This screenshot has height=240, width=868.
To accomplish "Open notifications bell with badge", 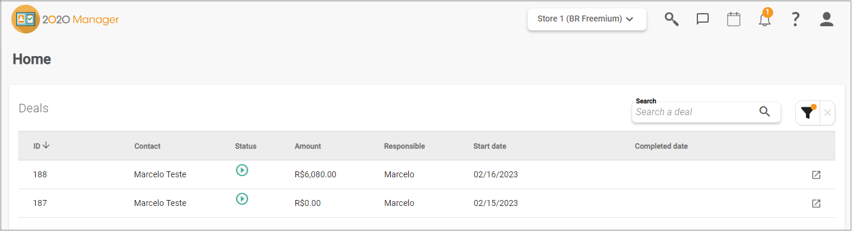I will click(765, 18).
